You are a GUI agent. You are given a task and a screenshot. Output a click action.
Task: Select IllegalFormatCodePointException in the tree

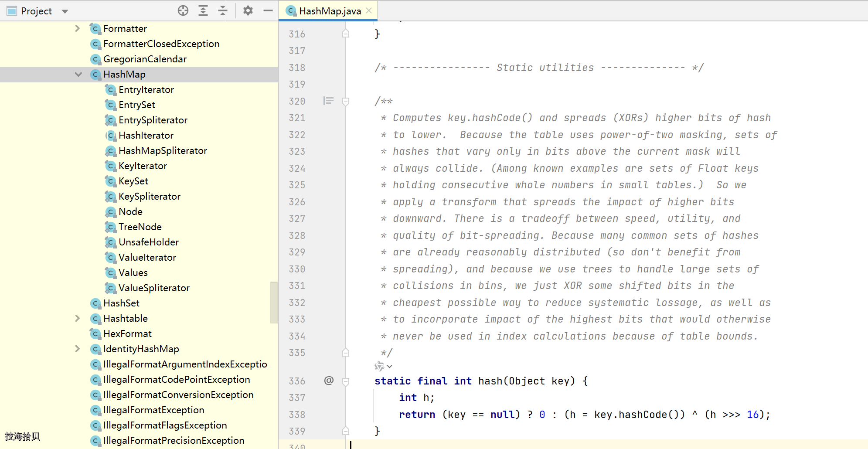pos(177,379)
